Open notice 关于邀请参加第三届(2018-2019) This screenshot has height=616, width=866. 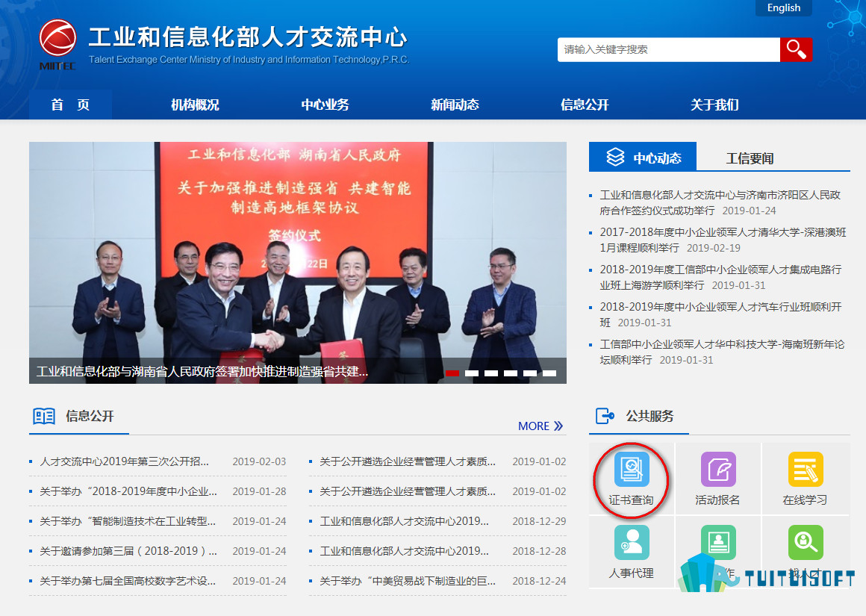point(128,551)
